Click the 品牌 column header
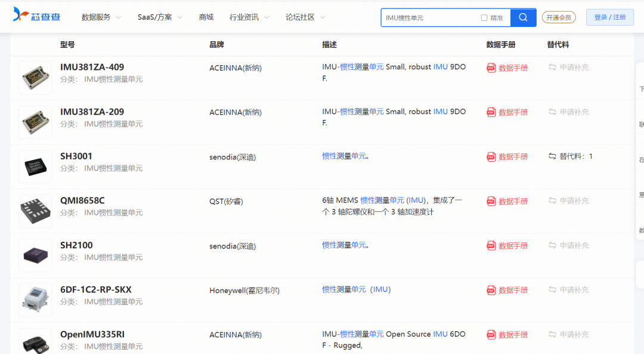Viewport: 644px width, 354px height. (216, 44)
